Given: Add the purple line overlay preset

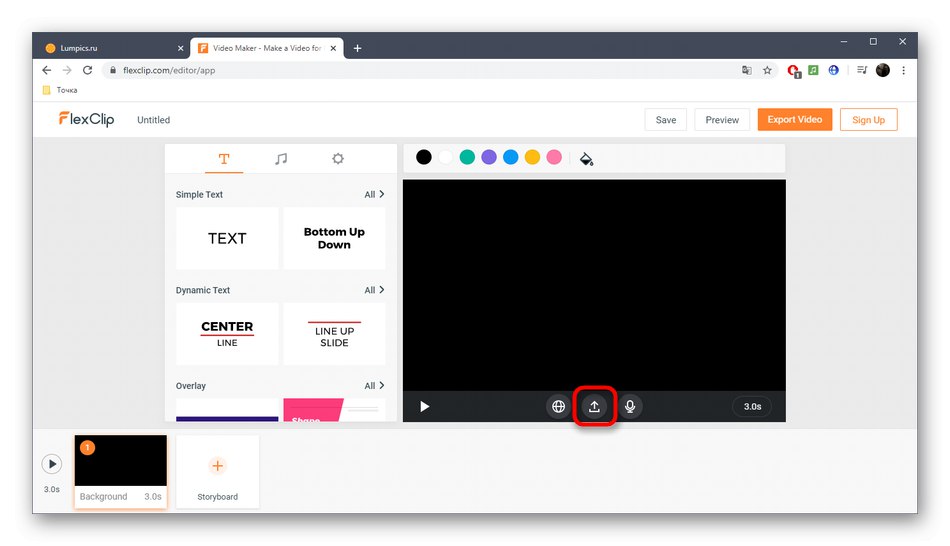Looking at the screenshot, I should point(227,410).
